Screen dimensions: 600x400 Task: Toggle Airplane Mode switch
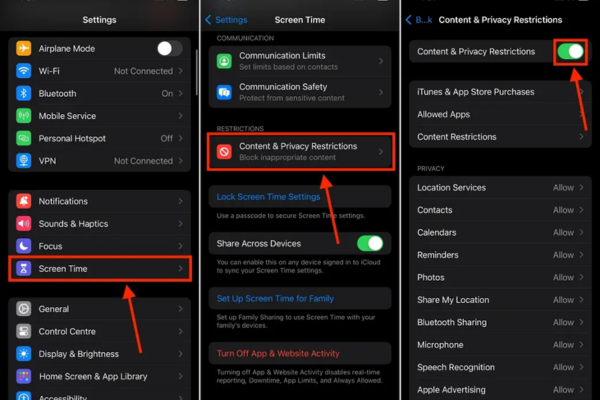[x=170, y=49]
